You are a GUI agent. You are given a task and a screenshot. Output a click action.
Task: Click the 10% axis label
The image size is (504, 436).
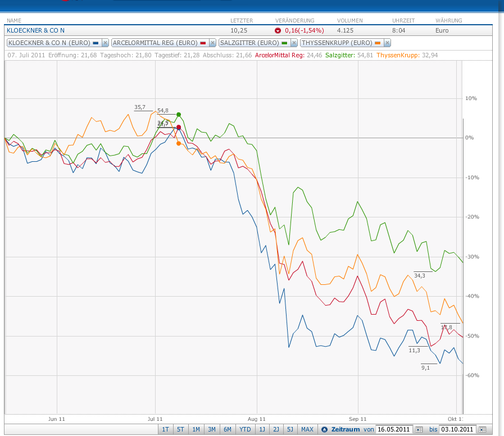(x=471, y=98)
